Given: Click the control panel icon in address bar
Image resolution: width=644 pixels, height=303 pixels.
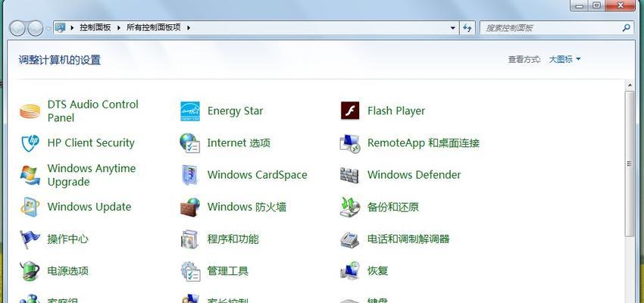Looking at the screenshot, I should [61, 27].
